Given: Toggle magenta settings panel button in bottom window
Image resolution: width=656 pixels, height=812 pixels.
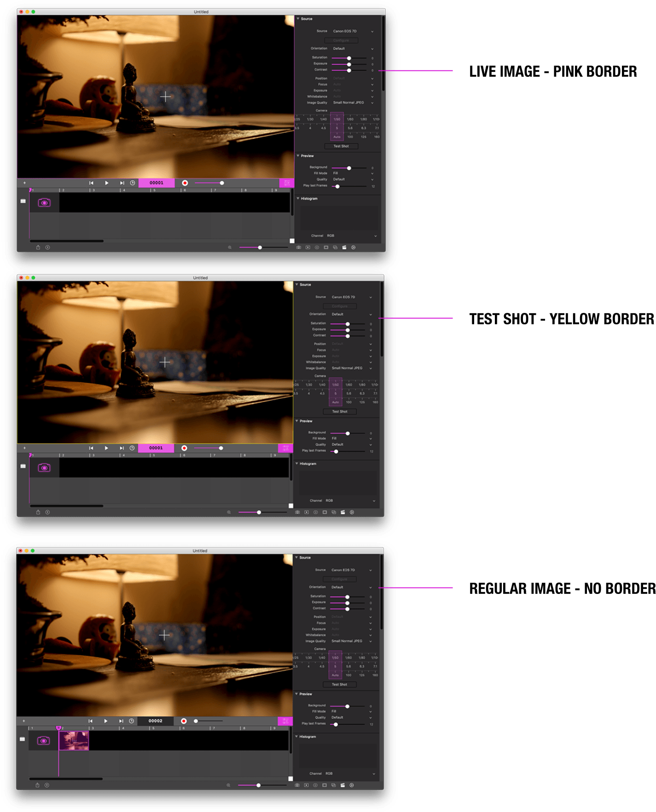Looking at the screenshot, I should (285, 721).
